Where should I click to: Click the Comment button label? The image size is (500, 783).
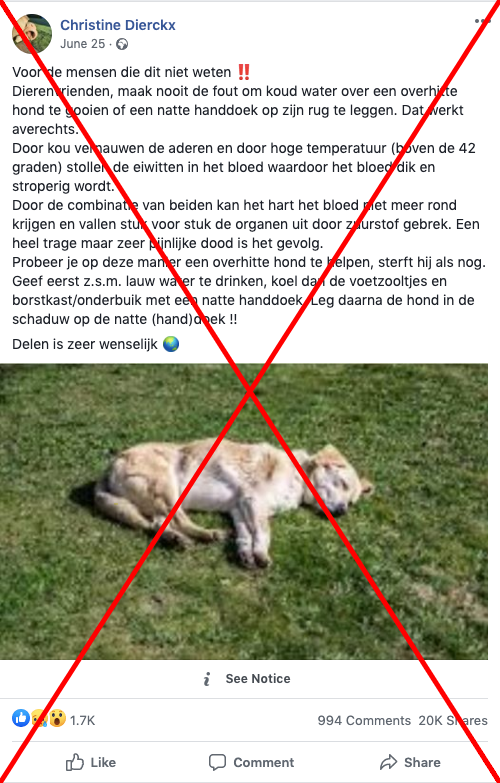[x=264, y=763]
